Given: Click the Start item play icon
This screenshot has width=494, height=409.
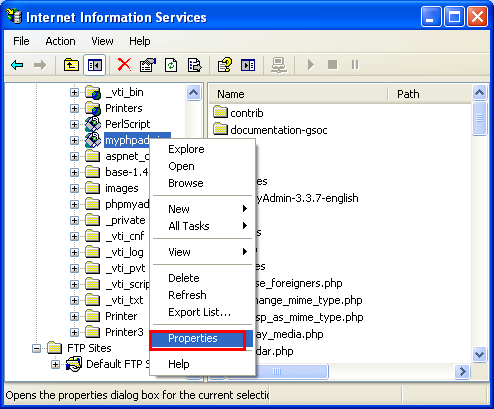Looking at the screenshot, I should [310, 65].
